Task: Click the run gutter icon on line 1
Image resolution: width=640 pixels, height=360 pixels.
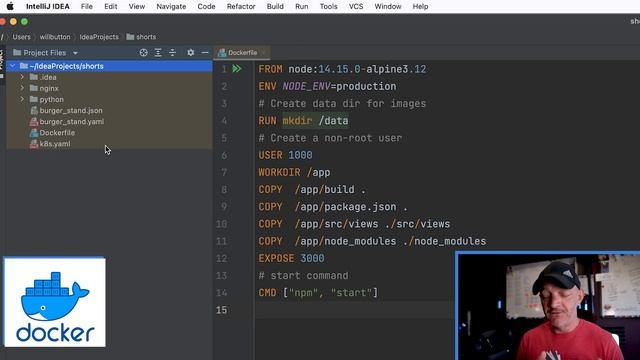Action: (x=237, y=69)
